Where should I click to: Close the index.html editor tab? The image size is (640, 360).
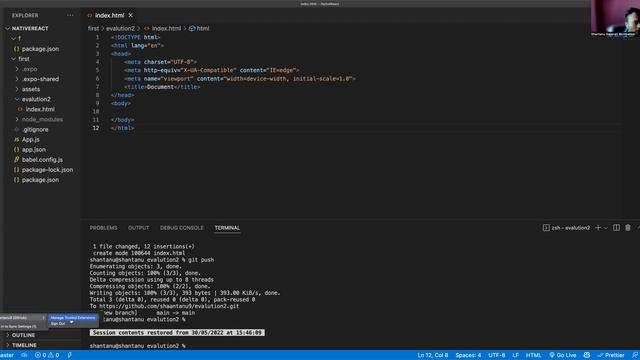[131, 16]
